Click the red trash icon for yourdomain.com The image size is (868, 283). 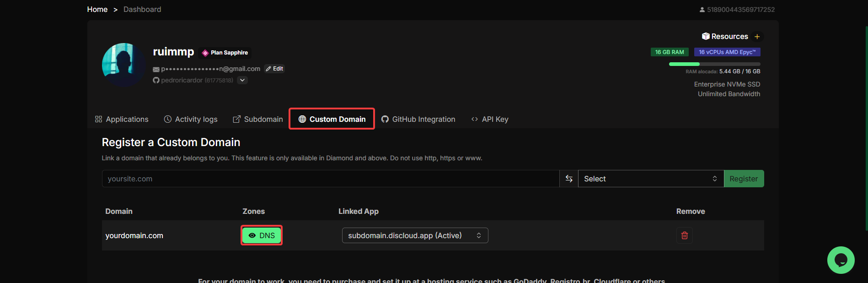coord(684,235)
